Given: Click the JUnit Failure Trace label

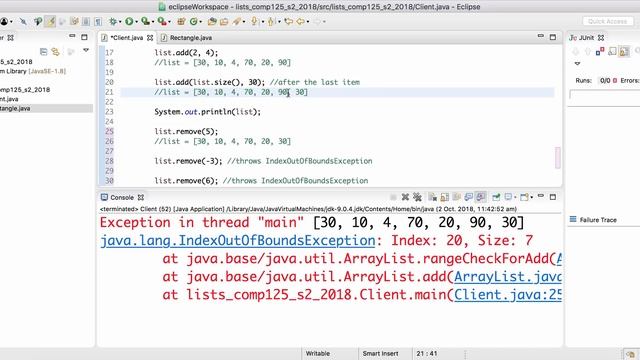Looking at the screenshot, I should (598, 220).
